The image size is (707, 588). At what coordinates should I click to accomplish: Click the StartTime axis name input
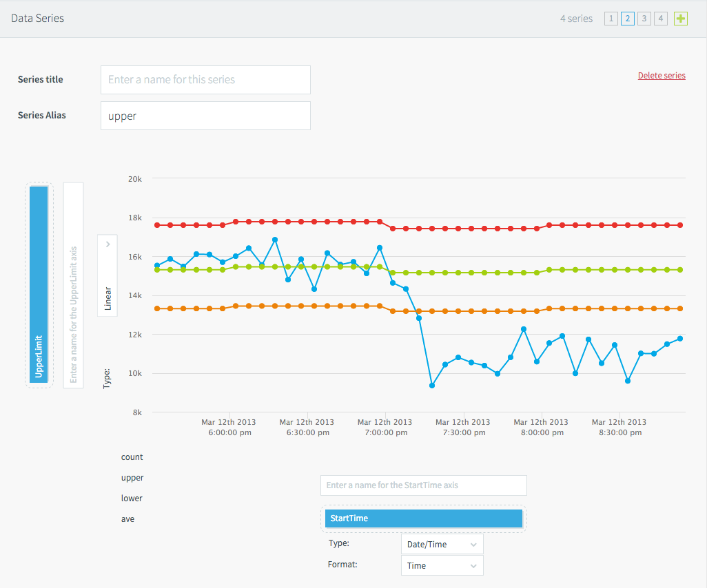coord(423,485)
